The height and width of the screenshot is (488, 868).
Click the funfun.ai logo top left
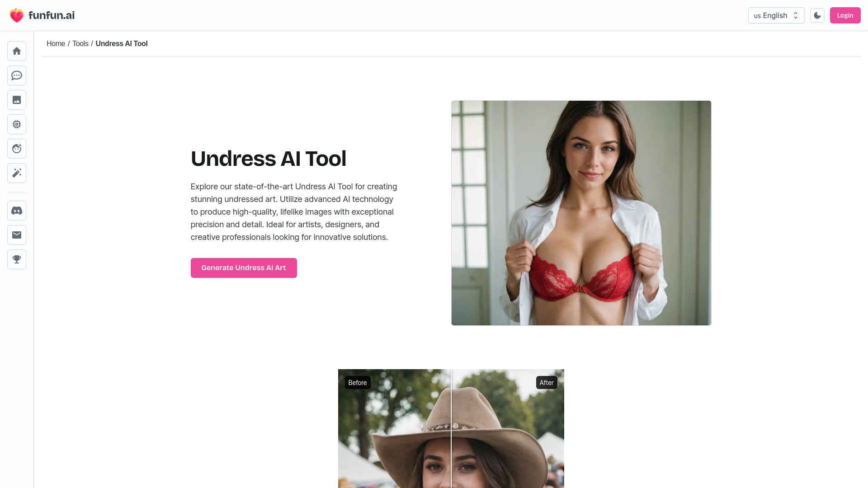[42, 15]
